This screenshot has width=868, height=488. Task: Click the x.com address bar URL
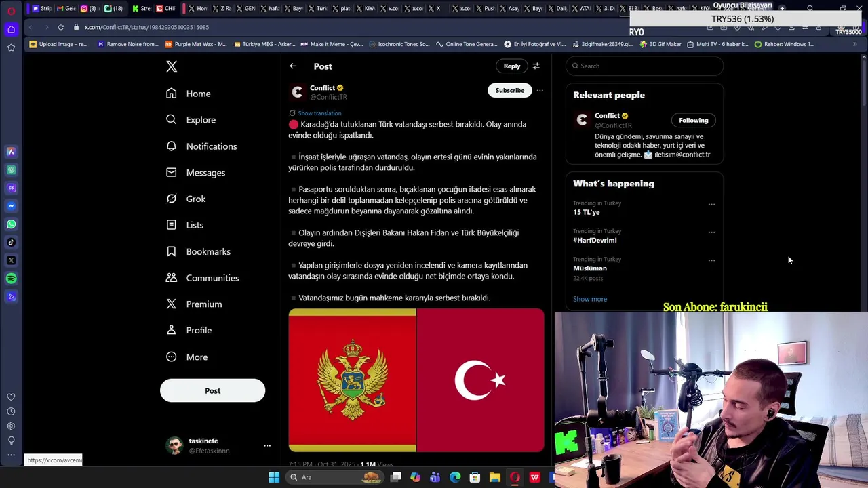click(146, 27)
